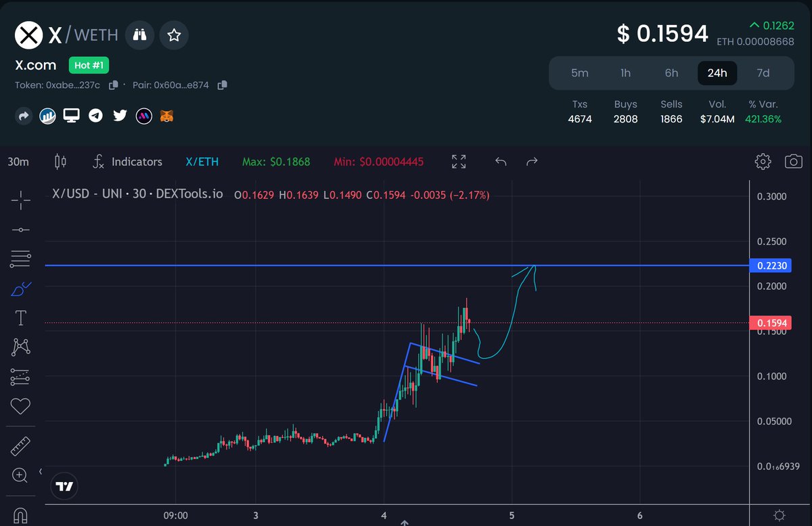Viewport: 812px width, 526px height.
Task: Open the candlestick chart style selector
Action: (60, 162)
